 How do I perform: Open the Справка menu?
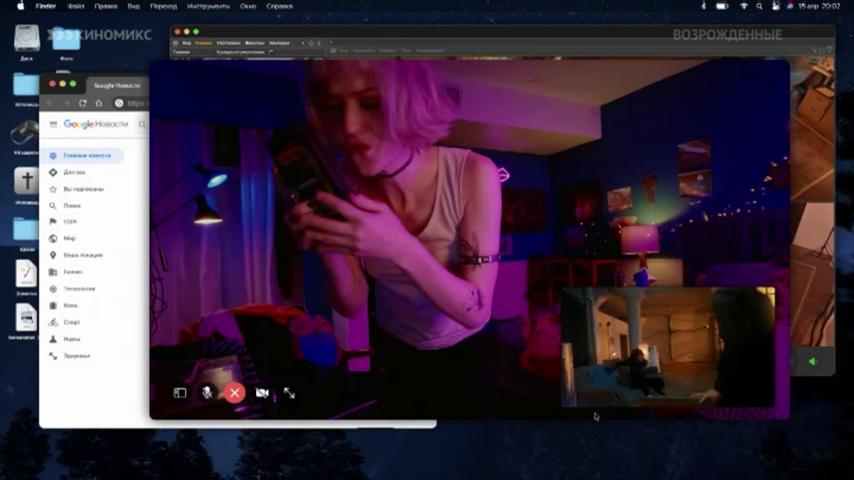(279, 6)
